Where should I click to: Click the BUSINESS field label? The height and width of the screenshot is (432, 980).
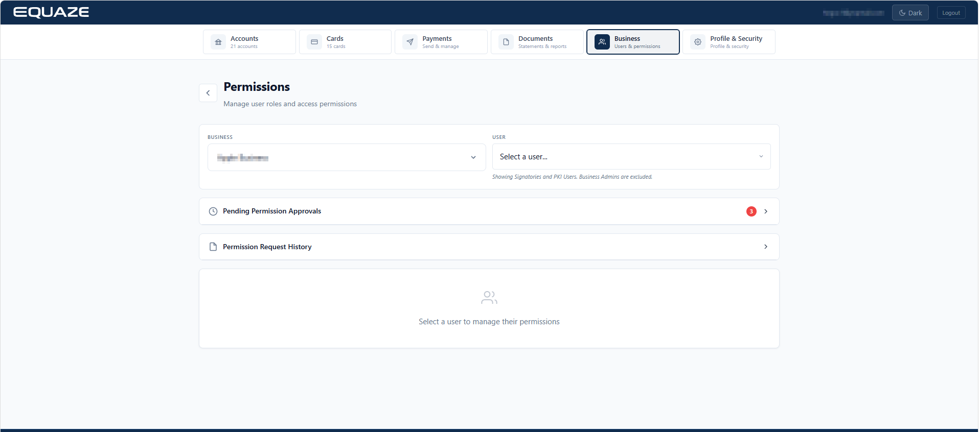220,137
